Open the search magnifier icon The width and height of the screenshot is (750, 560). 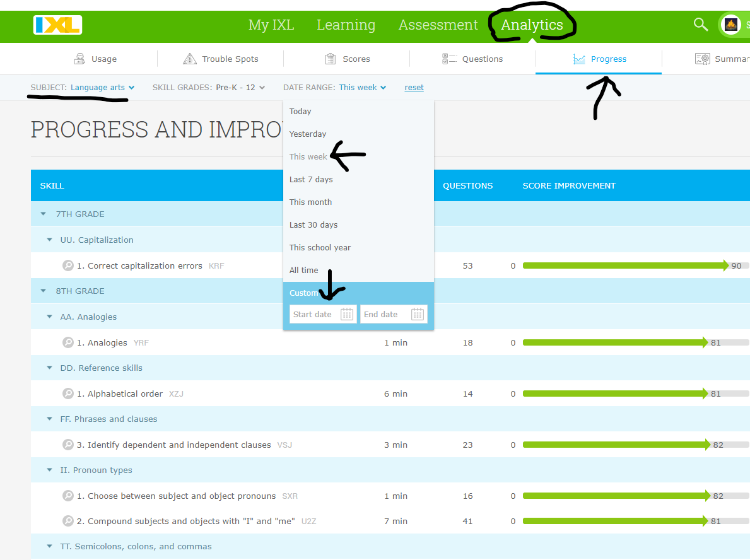[x=701, y=25]
